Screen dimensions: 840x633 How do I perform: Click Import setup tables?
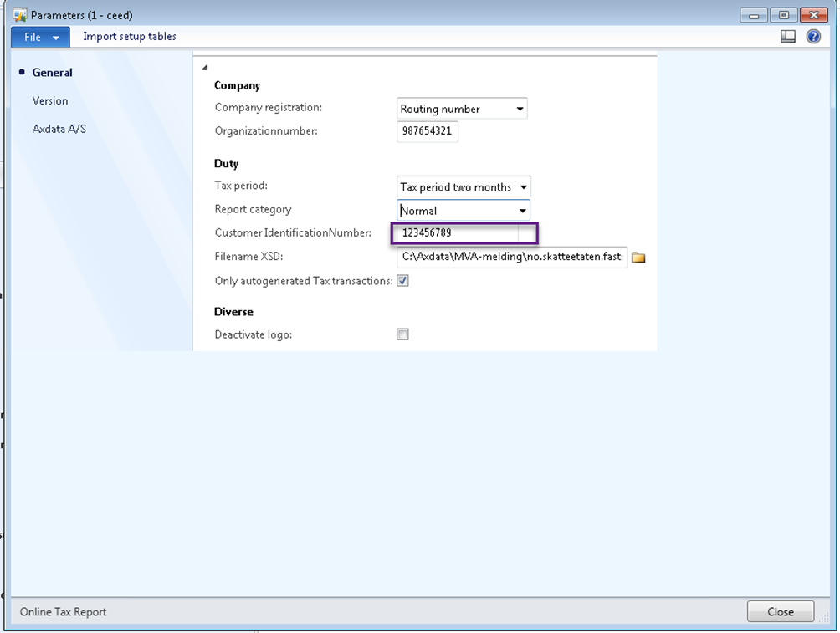(x=129, y=37)
